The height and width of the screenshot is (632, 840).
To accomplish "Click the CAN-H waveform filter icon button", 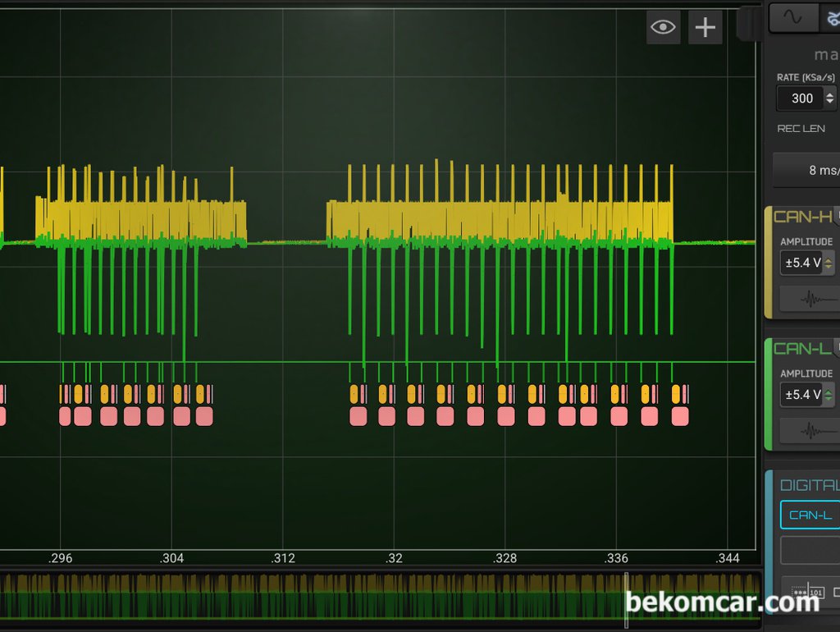I will point(810,300).
